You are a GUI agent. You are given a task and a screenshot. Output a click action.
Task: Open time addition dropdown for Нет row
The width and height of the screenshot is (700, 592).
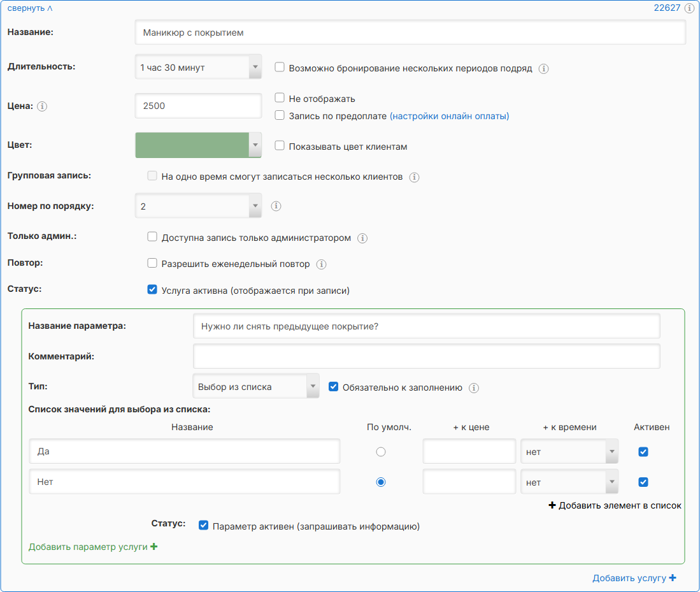pyautogui.click(x=569, y=482)
